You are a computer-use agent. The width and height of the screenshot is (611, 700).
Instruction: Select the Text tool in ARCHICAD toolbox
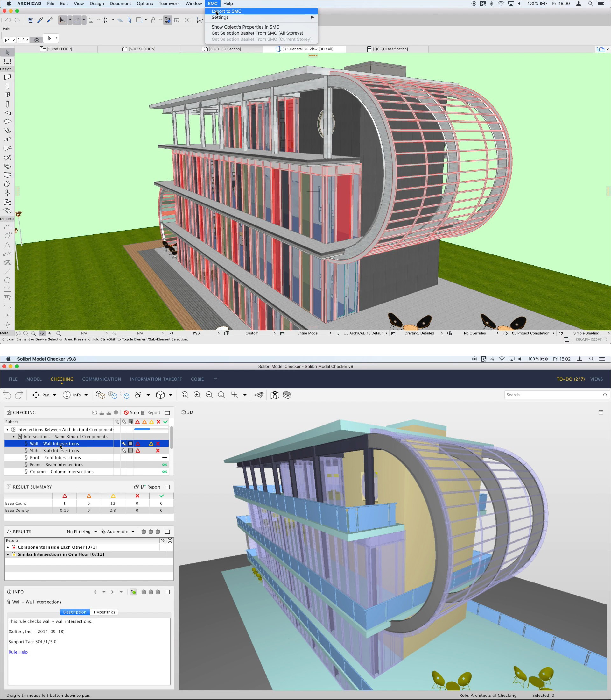pos(7,245)
